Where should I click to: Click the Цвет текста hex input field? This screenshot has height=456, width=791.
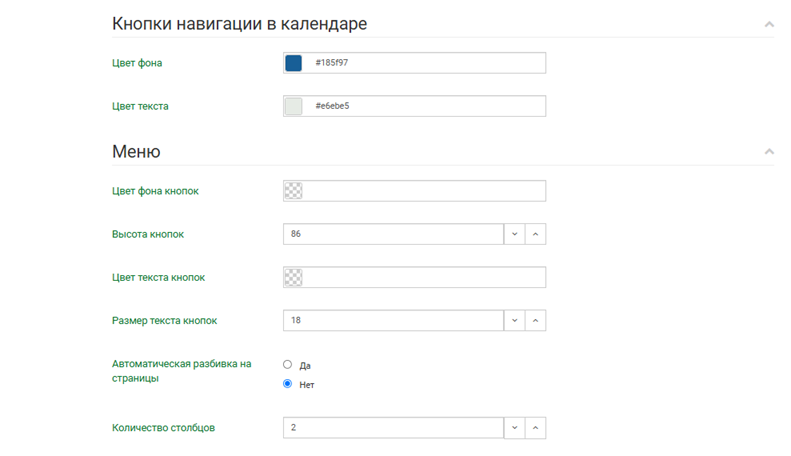(x=425, y=106)
